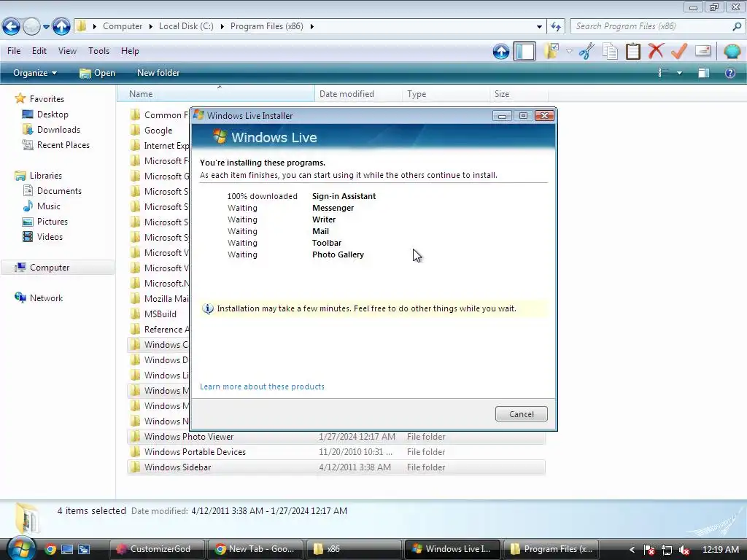
Task: Click the folder options checkmark icon
Action: [552, 51]
